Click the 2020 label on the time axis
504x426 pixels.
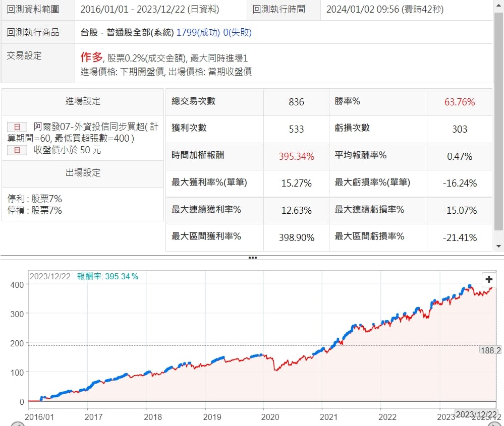click(270, 417)
